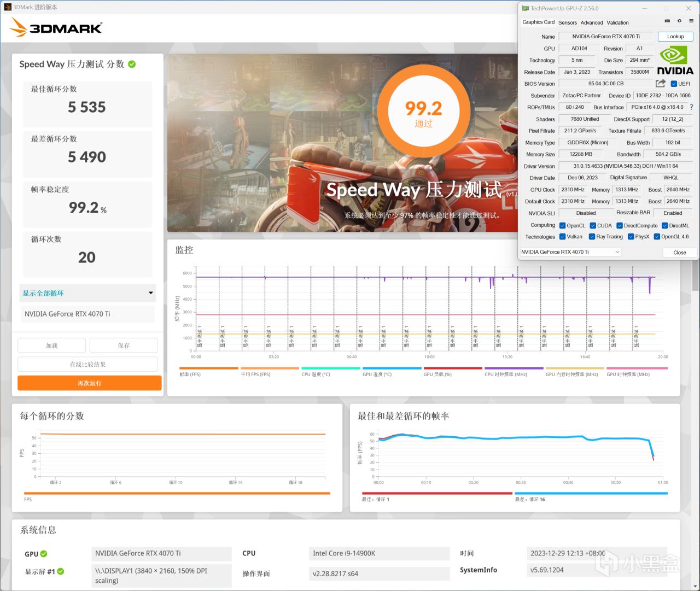Screen dimensions: 700x591
Task: Click the Lookup button
Action: (675, 36)
